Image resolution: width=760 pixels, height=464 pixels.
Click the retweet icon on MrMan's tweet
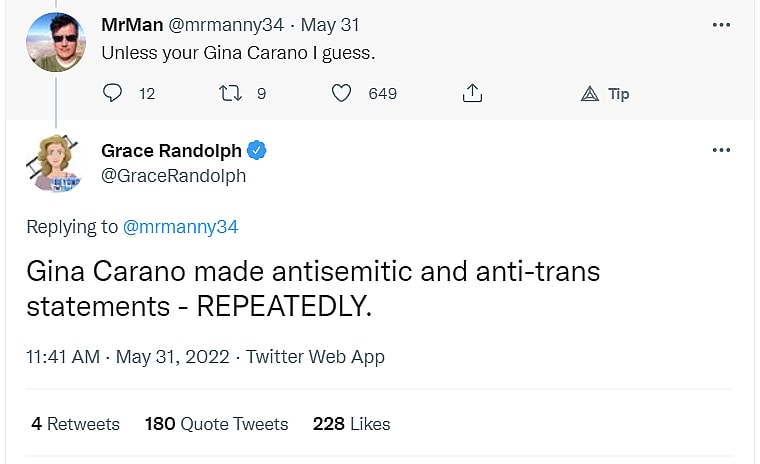229,93
